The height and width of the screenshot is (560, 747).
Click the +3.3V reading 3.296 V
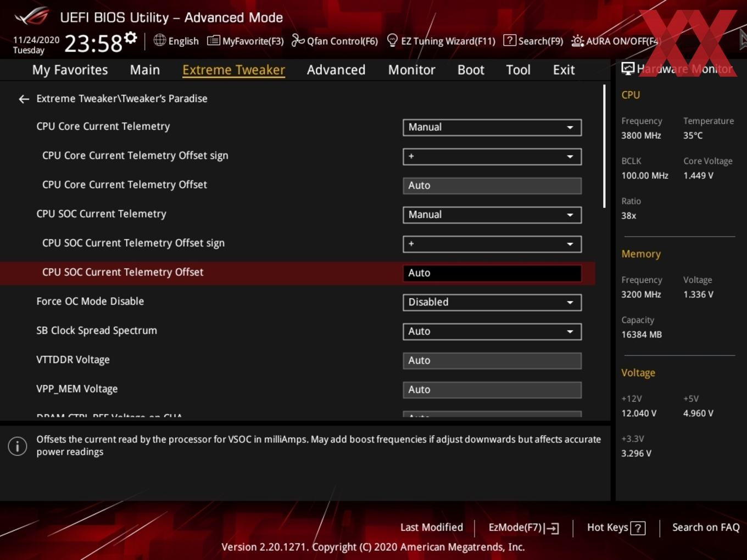tap(636, 453)
